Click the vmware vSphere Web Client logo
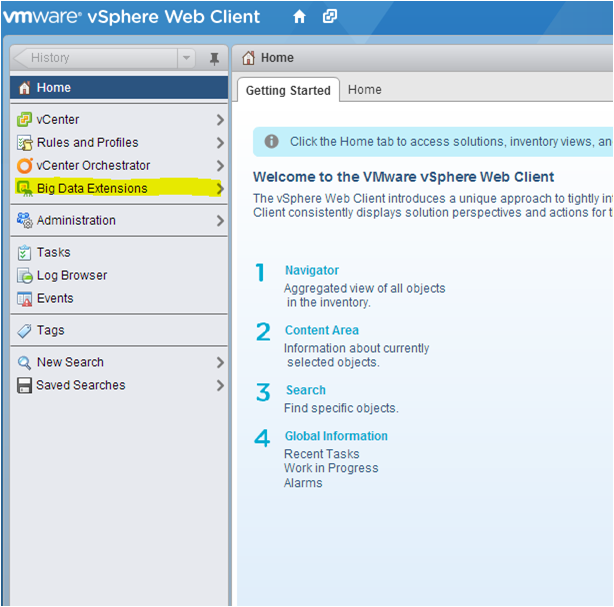 pyautogui.click(x=132, y=17)
